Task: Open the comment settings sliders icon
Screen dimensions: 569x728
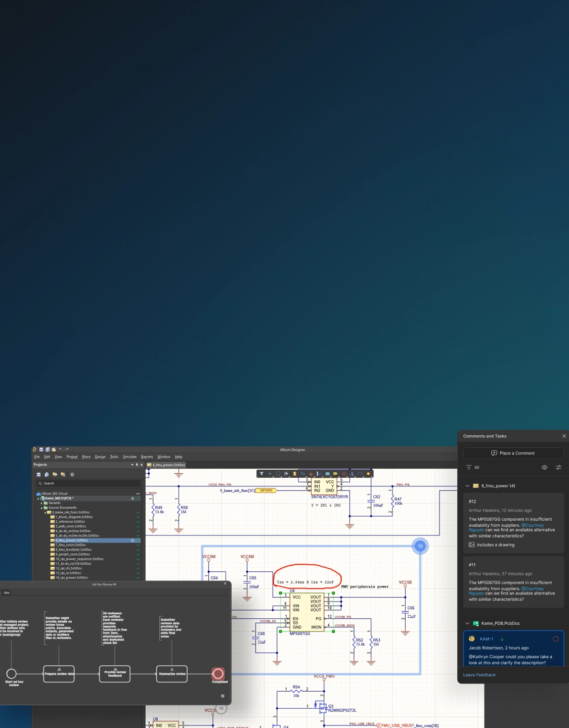Action: (558, 467)
